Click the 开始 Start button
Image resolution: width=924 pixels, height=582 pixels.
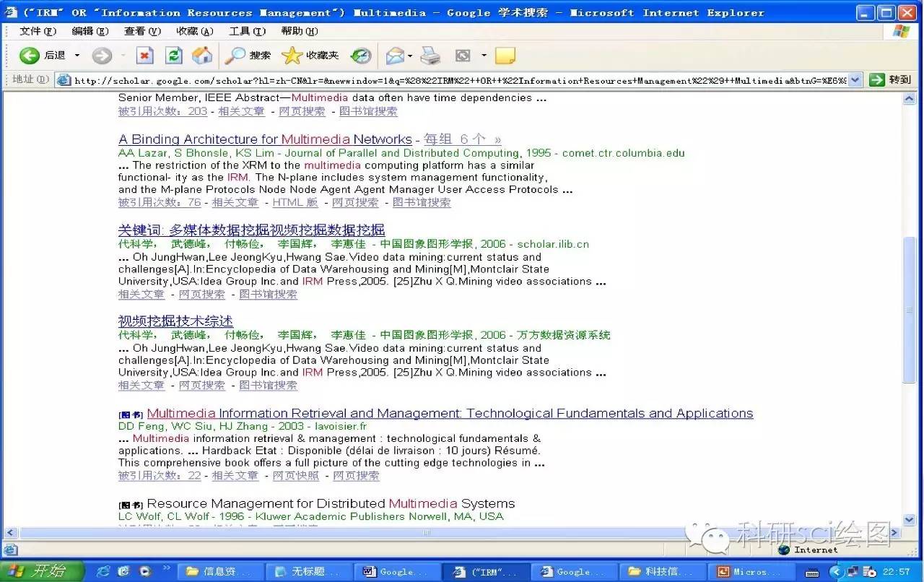(x=43, y=571)
